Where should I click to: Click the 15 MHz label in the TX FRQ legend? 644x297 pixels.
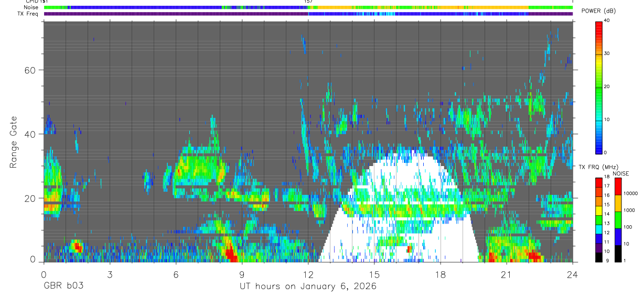point(607,205)
